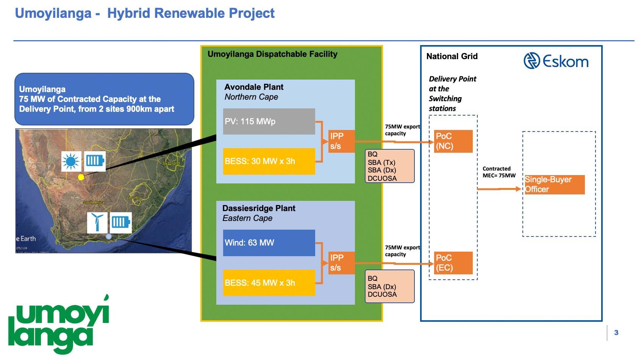This screenshot has width=644, height=357.
Task: Click the sun solar icon on the map
Action: [71, 161]
